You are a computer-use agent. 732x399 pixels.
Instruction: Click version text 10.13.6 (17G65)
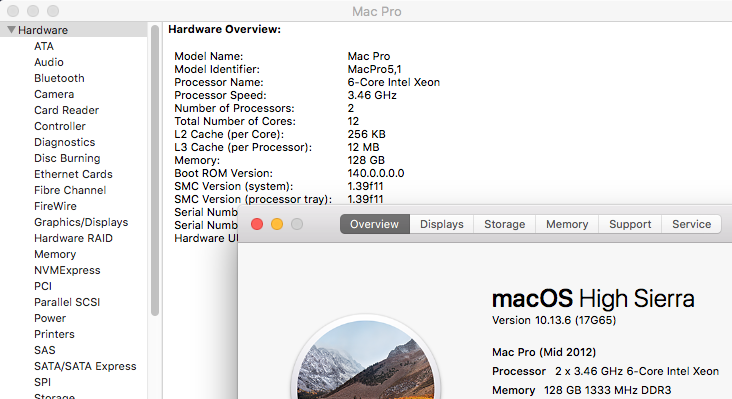coord(554,320)
